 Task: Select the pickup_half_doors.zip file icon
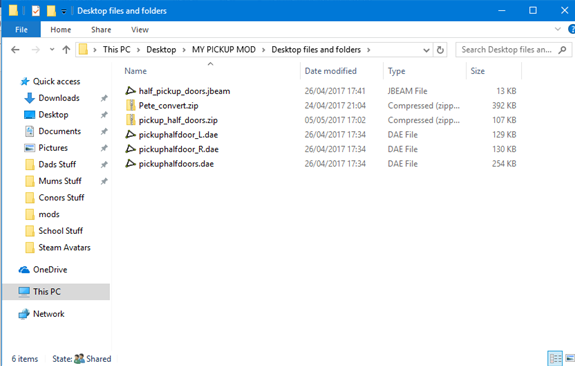click(x=131, y=120)
